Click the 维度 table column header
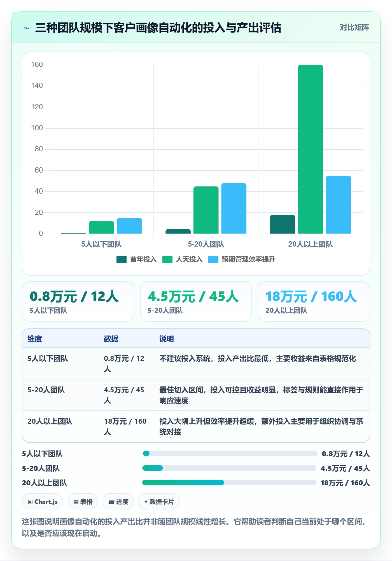The height and width of the screenshot is (561, 392). point(35,339)
